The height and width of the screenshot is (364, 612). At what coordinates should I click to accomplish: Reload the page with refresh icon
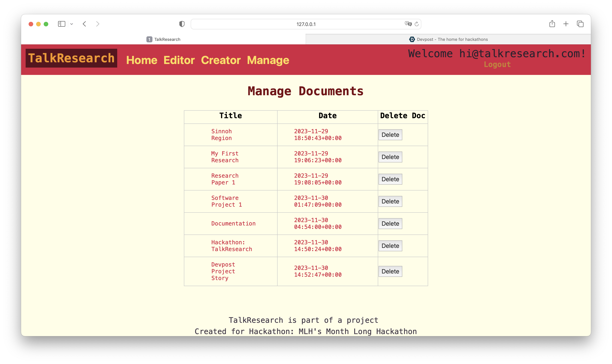(x=417, y=24)
